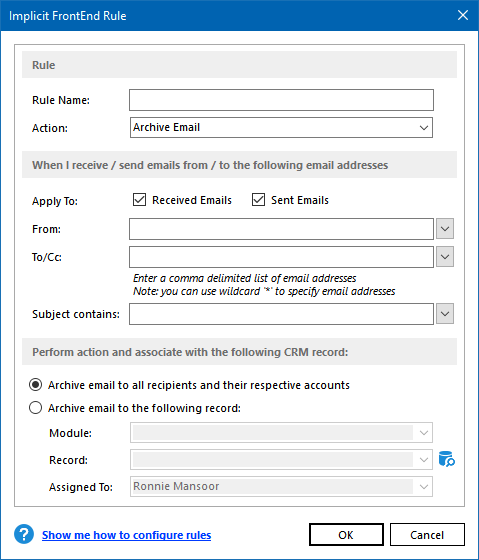The height and width of the screenshot is (560, 479).
Task: Open the Module dropdown
Action: tap(281, 433)
